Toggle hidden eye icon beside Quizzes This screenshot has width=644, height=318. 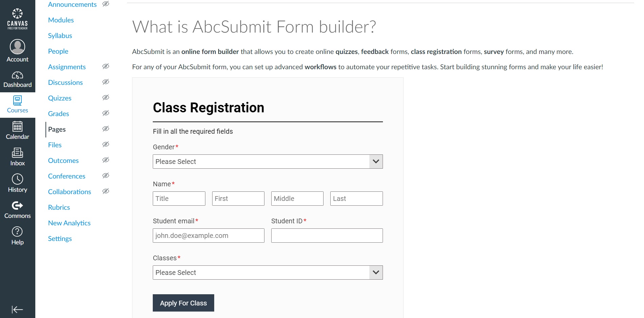coord(106,97)
